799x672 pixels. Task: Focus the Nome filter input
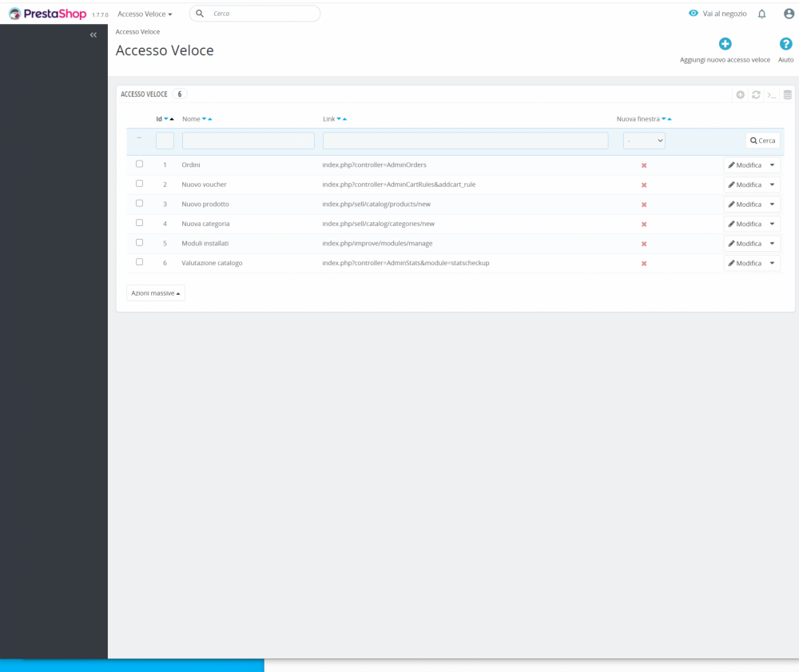pyautogui.click(x=248, y=141)
